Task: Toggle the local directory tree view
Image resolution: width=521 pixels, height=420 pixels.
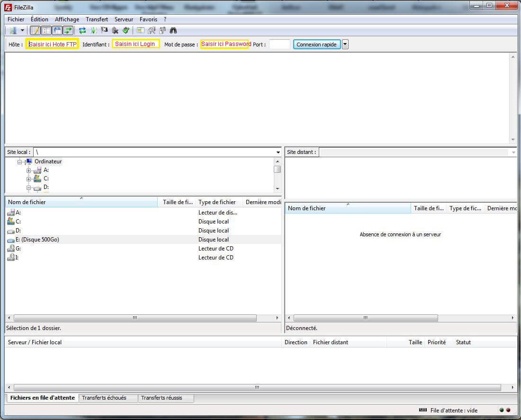Action: (46, 31)
